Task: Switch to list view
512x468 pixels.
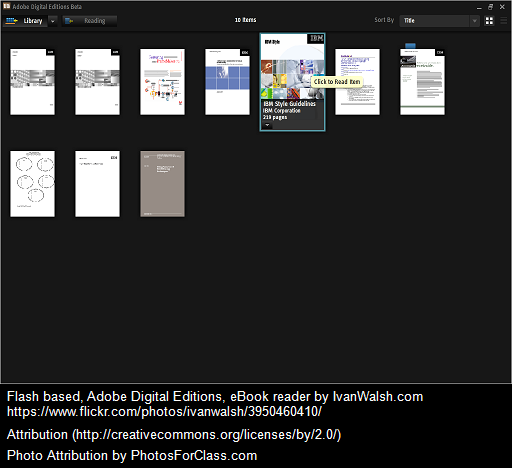Action: click(x=503, y=21)
